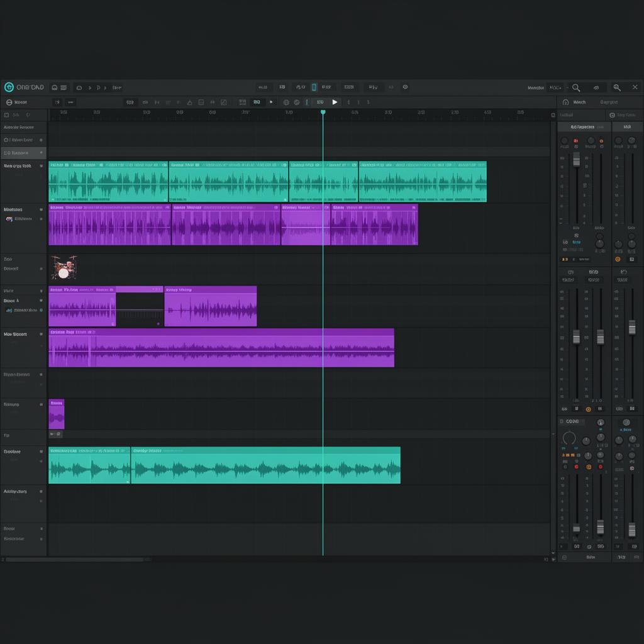Click the small icon at the track area's top-right edge
Screen dimensions: 644x644
553,115
